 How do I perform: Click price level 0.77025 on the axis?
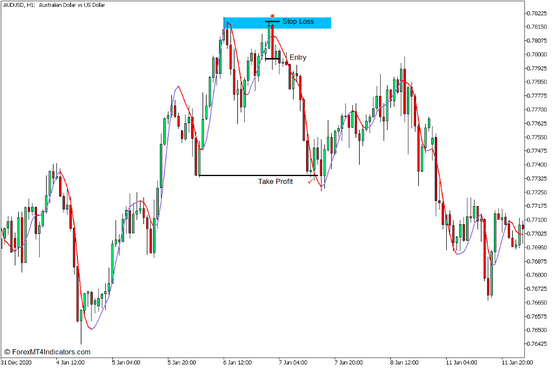click(536, 234)
